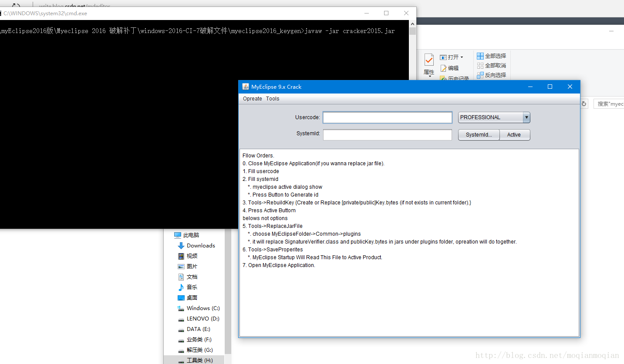Click the javaw -jar cracker2015.jar command text
Screen dimensions: 624x364
tap(349, 31)
